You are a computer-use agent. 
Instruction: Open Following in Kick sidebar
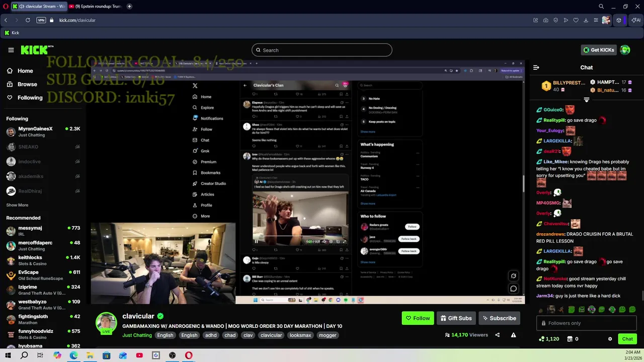coord(25,98)
